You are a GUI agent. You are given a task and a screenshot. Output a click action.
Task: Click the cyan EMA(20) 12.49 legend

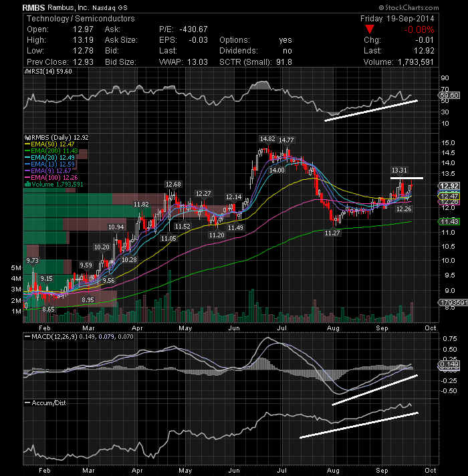tap(49, 158)
